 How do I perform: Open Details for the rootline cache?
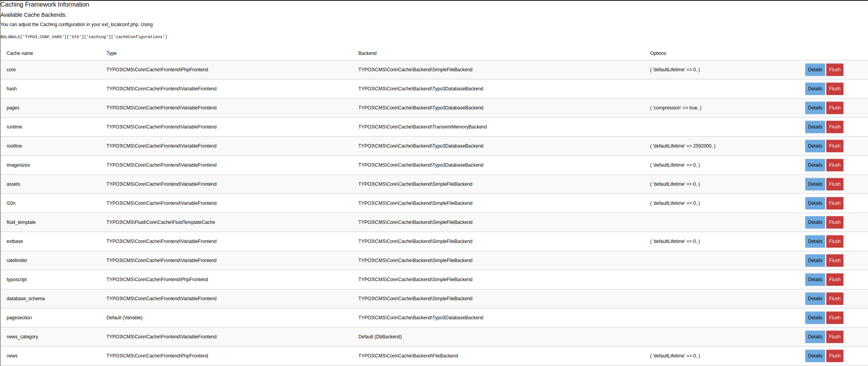pos(815,146)
